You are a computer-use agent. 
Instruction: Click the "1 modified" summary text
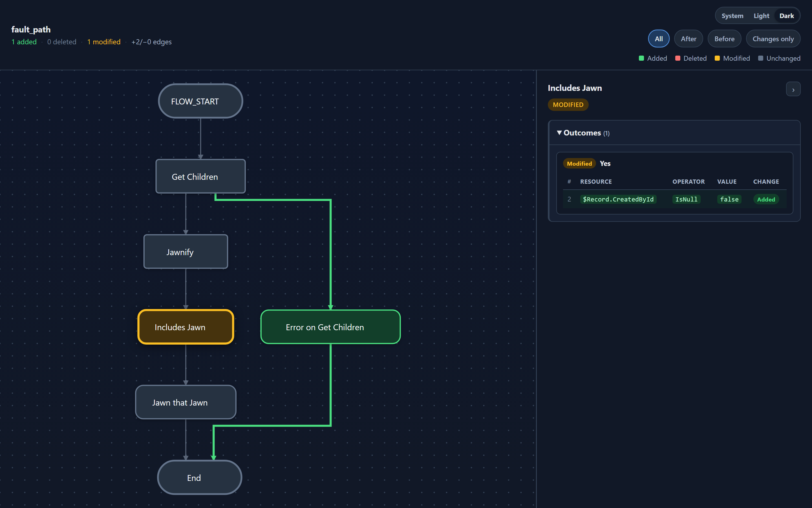click(104, 42)
